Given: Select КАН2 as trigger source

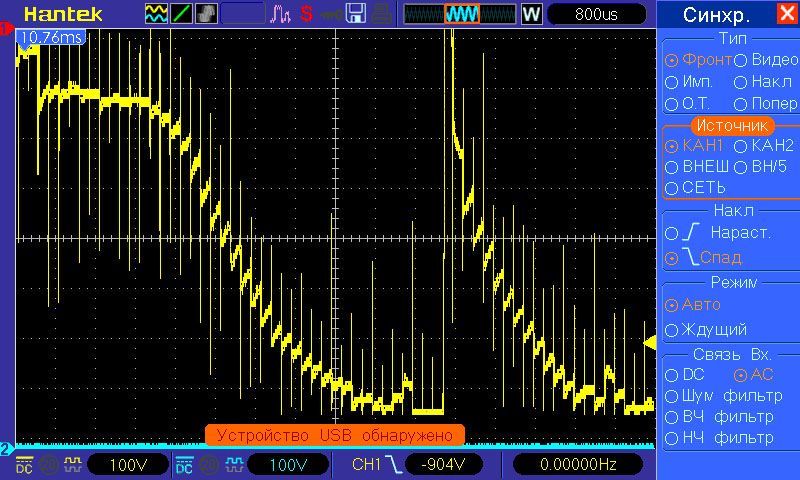Looking at the screenshot, I should point(764,145).
